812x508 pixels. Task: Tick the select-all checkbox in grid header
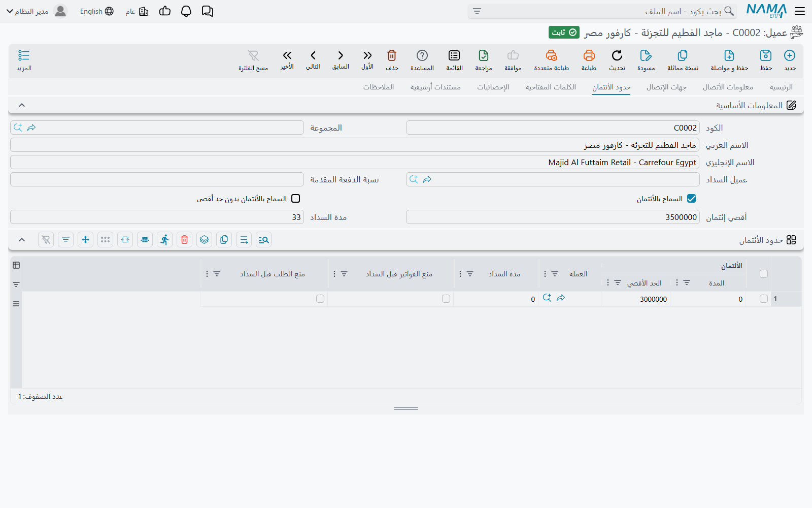point(764,274)
